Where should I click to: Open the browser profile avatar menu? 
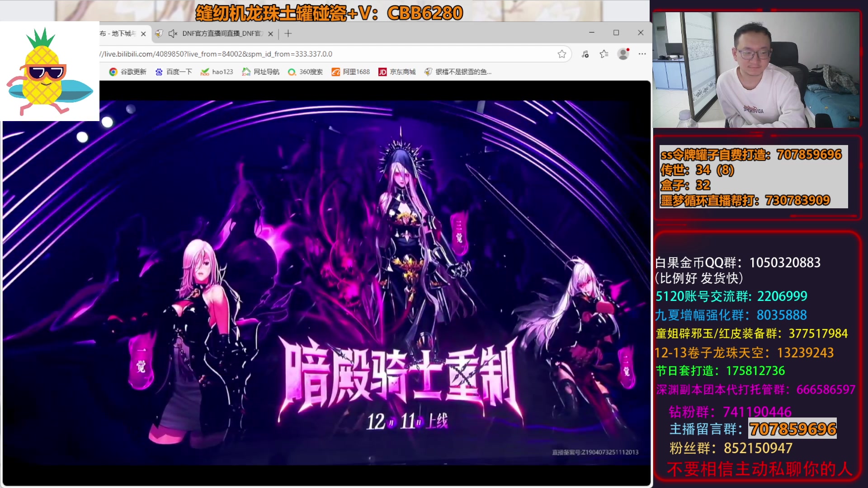[623, 54]
